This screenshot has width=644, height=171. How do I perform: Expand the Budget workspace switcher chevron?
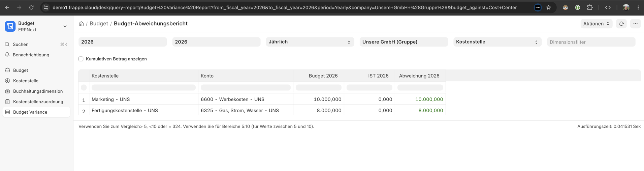[x=65, y=26]
